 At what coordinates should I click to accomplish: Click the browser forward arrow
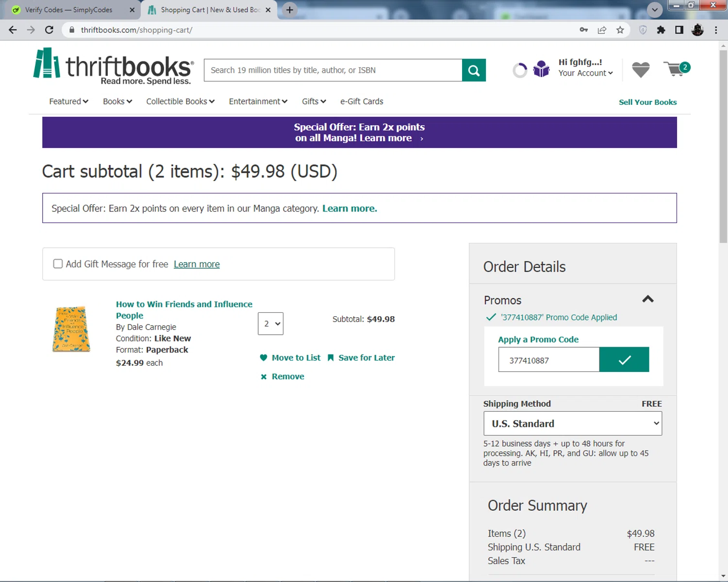pos(31,30)
